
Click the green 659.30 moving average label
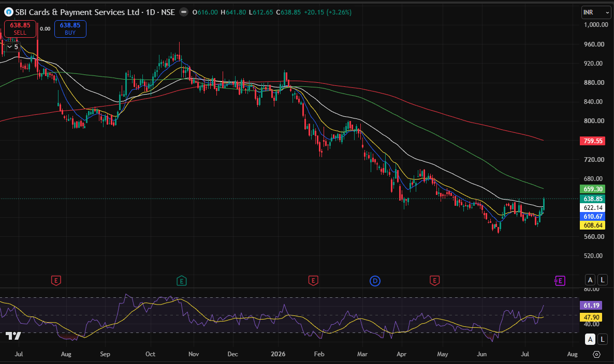(592, 189)
